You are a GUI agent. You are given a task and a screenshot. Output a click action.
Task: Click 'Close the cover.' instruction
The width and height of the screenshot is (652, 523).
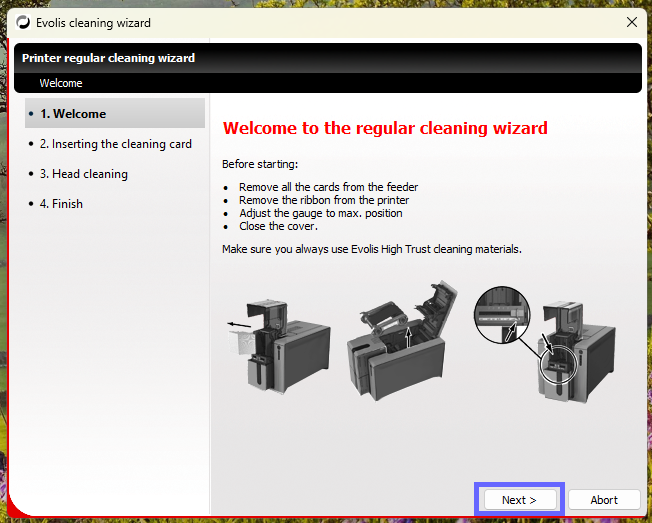point(278,226)
